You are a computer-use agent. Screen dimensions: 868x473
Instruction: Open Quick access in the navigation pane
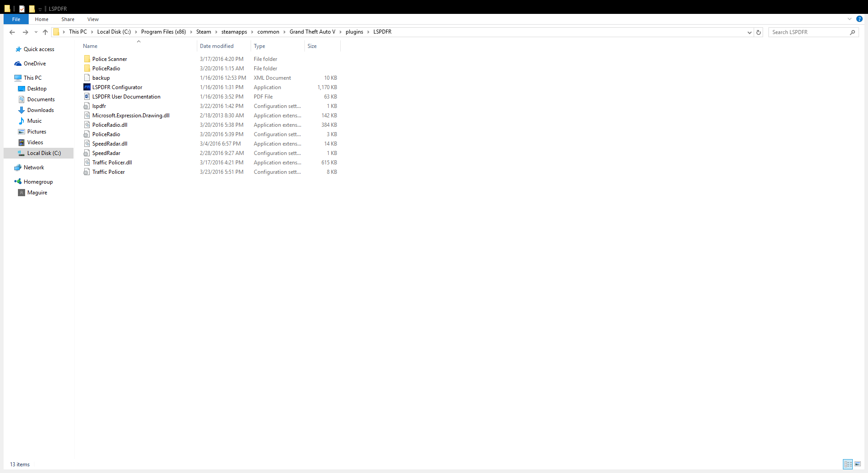[x=39, y=49]
